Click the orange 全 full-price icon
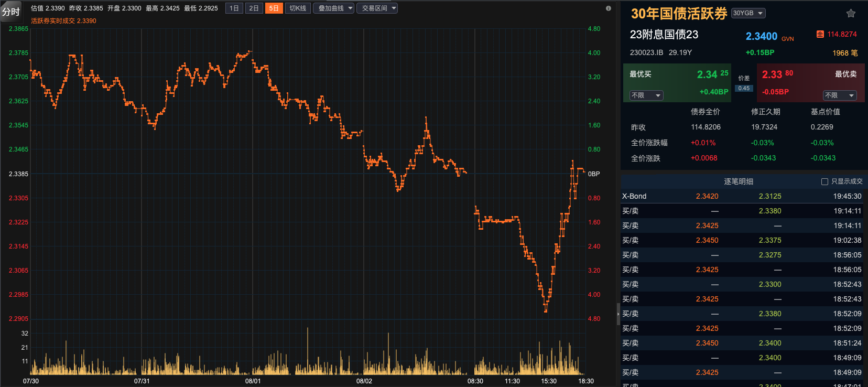The image size is (868, 387). [820, 34]
